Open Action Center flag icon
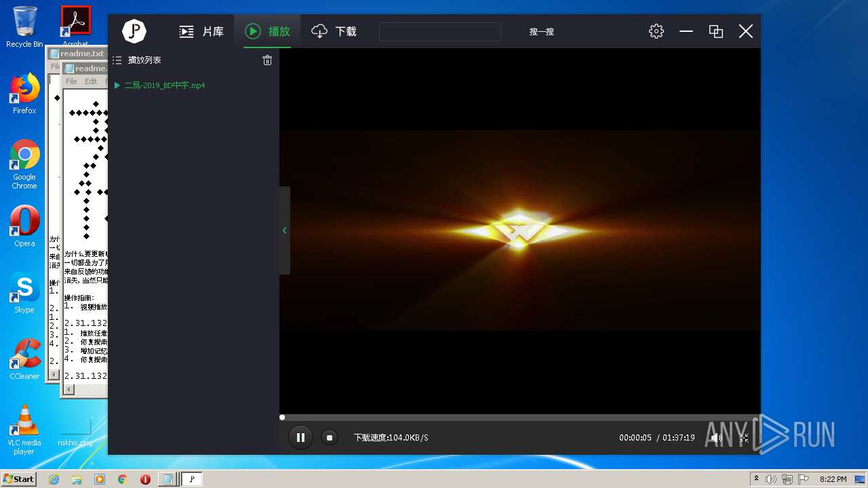This screenshot has width=868, height=488. [x=804, y=479]
